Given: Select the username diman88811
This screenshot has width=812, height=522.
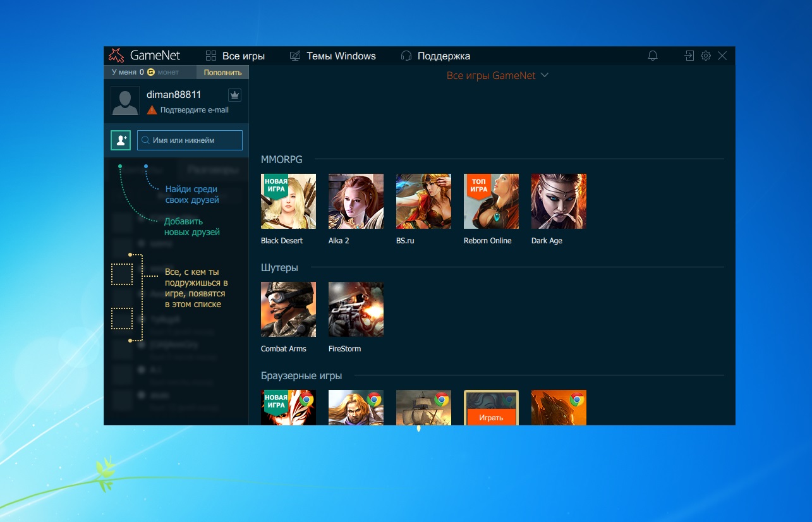Looking at the screenshot, I should coord(174,95).
